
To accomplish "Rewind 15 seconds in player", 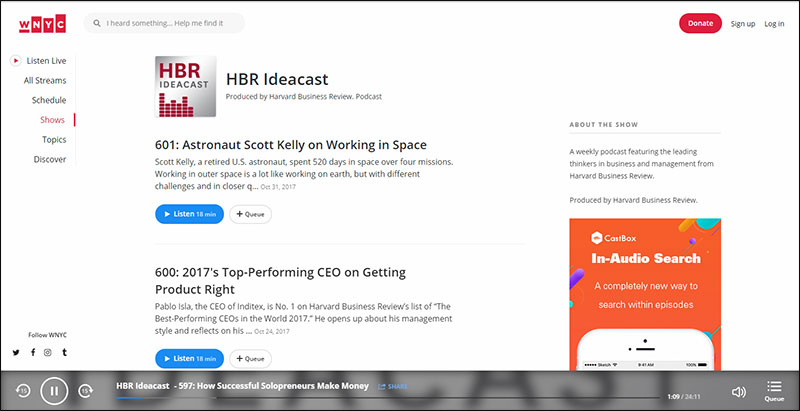I will pos(23,391).
